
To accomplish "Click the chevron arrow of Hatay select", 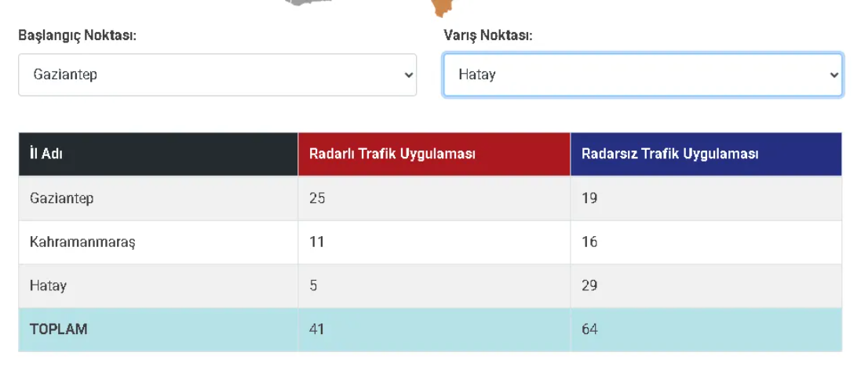I will pyautogui.click(x=834, y=75).
